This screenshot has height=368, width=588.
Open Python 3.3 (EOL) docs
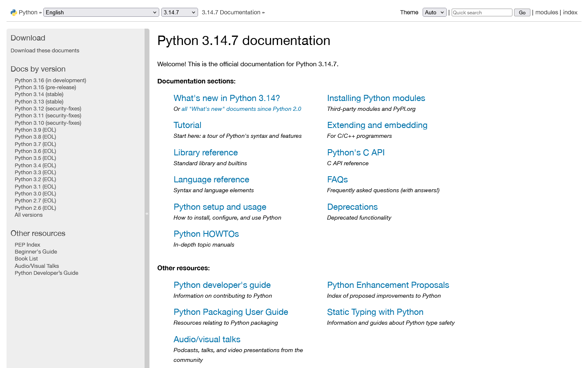click(36, 172)
